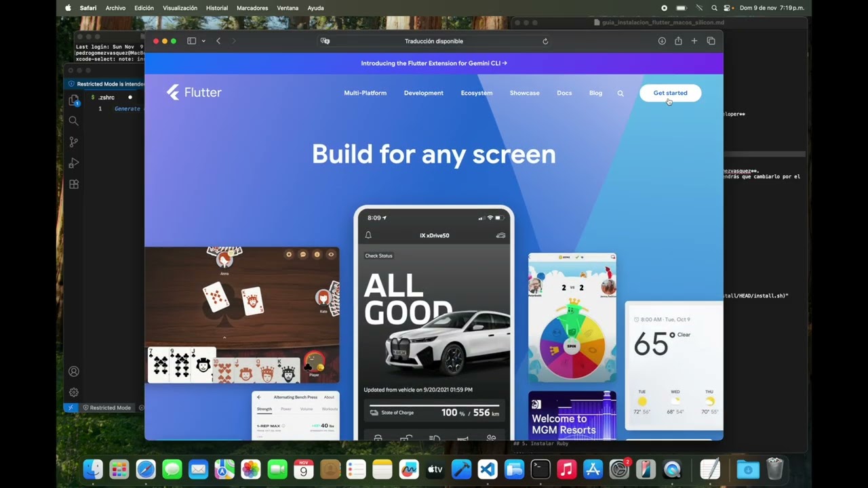Click the Safari share icon
This screenshot has height=488, width=868.
coord(678,41)
